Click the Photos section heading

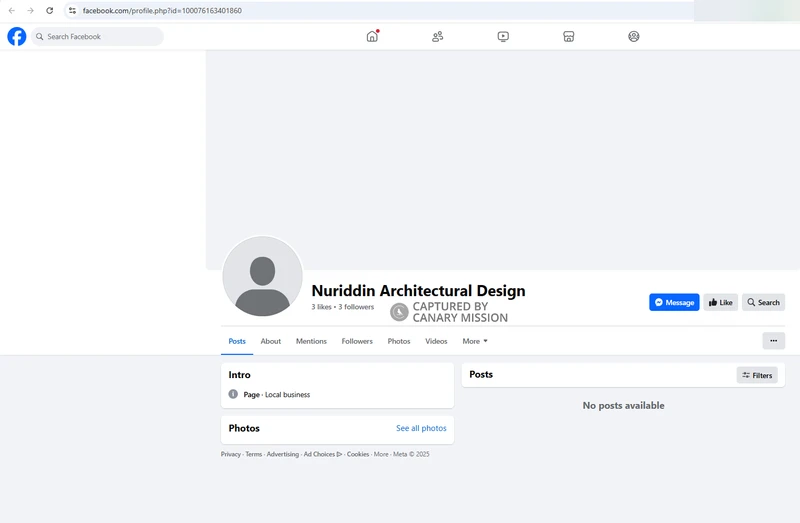coord(244,428)
